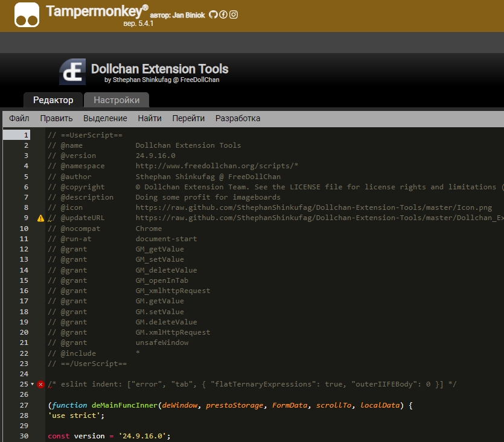Open the author's Instagram icon link
The image size is (504, 442).
point(234,14)
